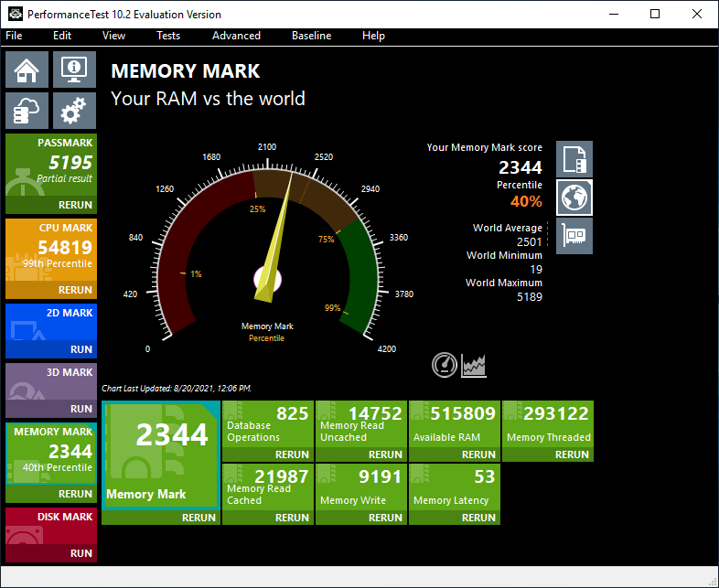Screen dimensions: 719x588
Task: Open the System Information monitor icon
Action: (74, 69)
